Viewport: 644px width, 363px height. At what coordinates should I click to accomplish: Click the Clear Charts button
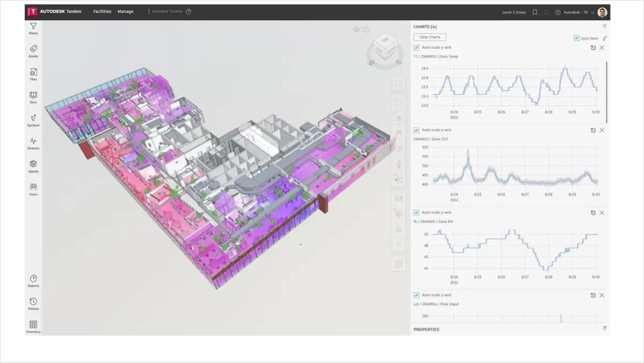tap(430, 37)
